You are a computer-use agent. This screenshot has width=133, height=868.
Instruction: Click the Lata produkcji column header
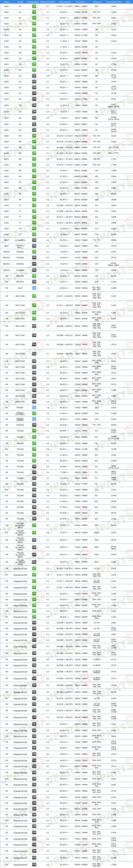(x=64, y=2)
